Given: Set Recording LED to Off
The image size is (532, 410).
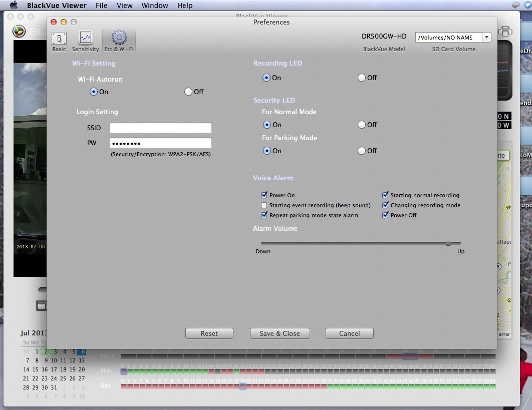Looking at the screenshot, I should pyautogui.click(x=361, y=78).
